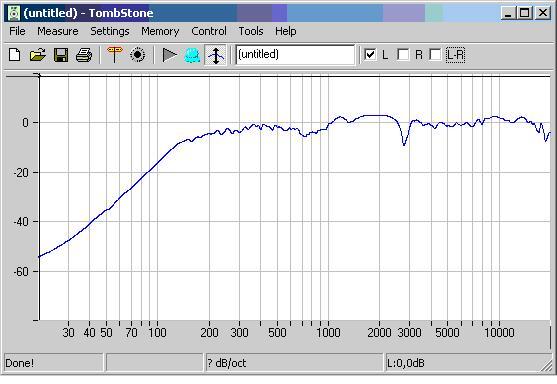Open the Settings menu

pyautogui.click(x=110, y=31)
